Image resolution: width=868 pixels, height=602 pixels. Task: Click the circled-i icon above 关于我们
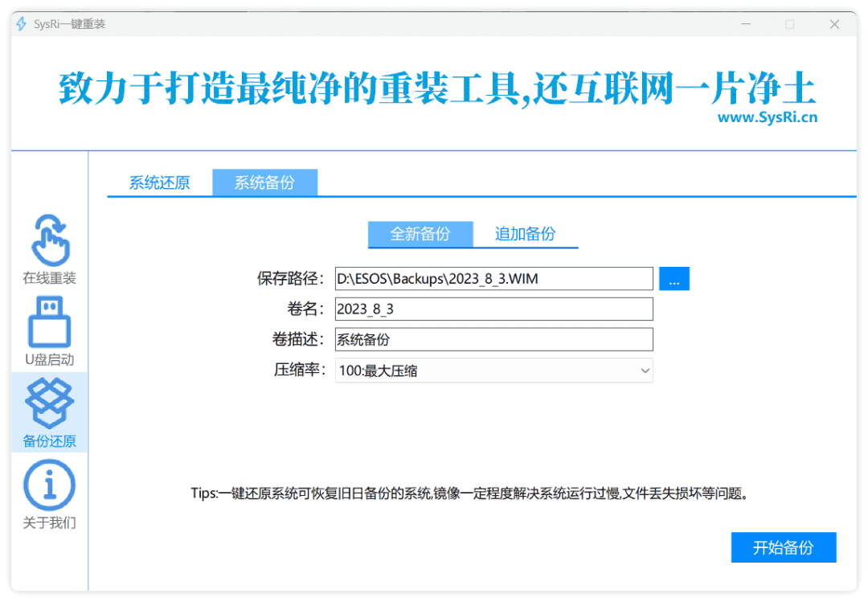pos(48,483)
